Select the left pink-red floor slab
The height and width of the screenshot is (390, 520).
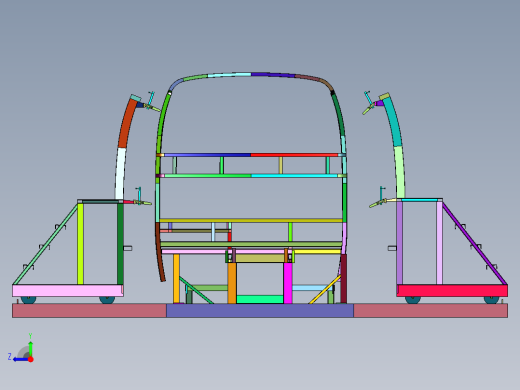(89, 311)
